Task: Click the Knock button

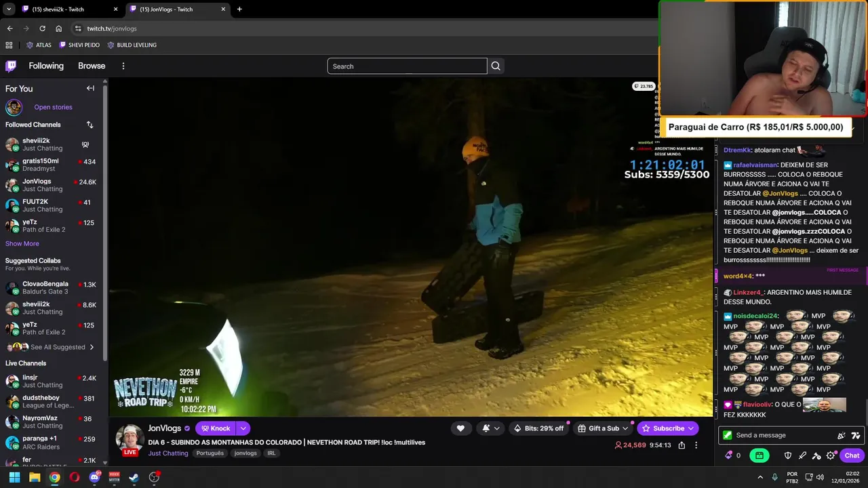Action: (216, 428)
